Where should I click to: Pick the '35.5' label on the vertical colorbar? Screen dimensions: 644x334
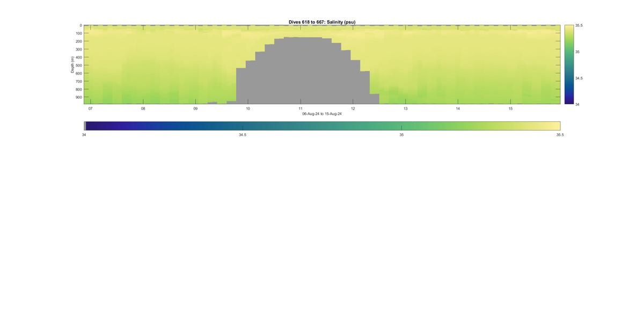(x=579, y=25)
